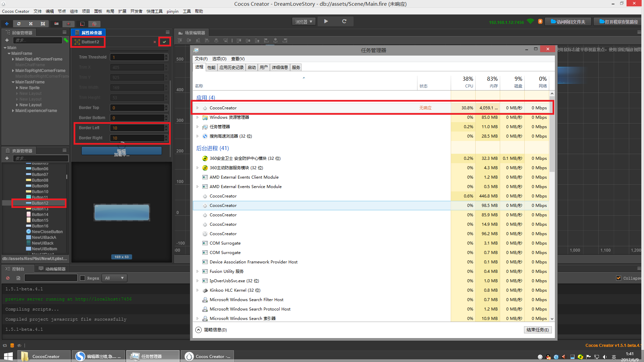Open the Windows Start menu
Screen dimensions: 644x362
point(8,356)
